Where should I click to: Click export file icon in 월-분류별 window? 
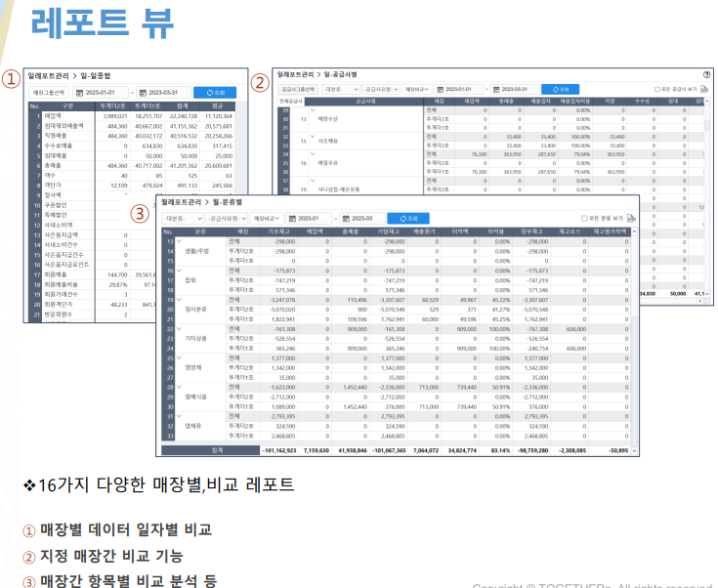(x=631, y=219)
